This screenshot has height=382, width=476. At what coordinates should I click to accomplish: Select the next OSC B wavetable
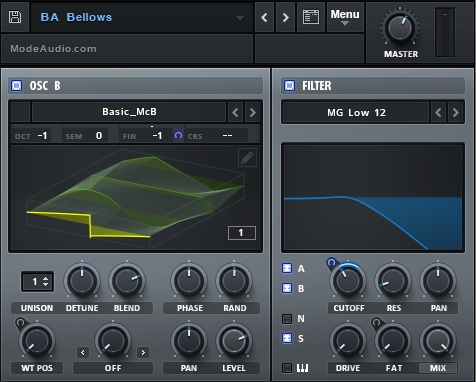[x=253, y=112]
